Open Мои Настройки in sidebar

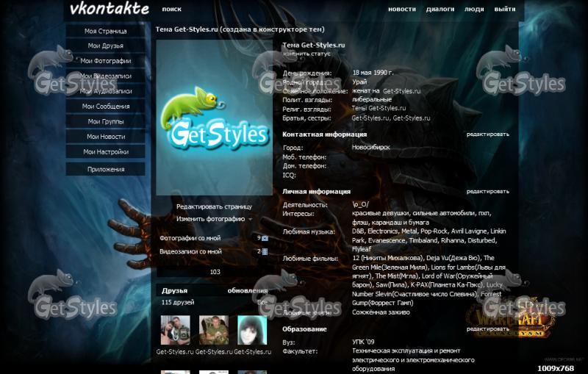[x=105, y=152]
